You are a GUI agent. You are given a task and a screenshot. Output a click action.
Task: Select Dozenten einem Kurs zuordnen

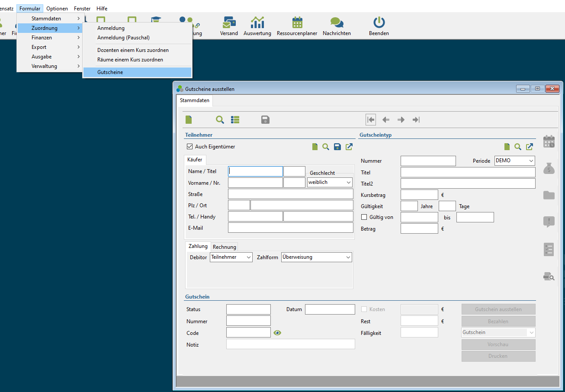point(137,50)
